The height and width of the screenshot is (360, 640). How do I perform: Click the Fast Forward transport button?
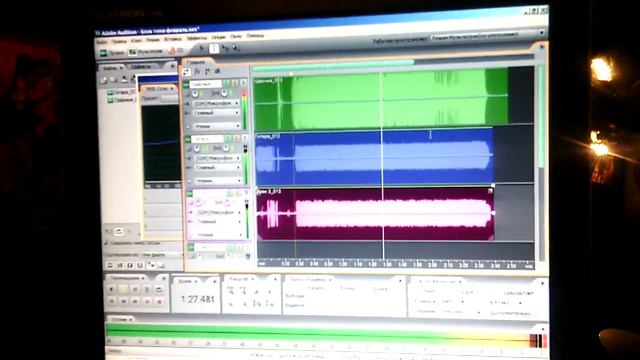coord(135,301)
